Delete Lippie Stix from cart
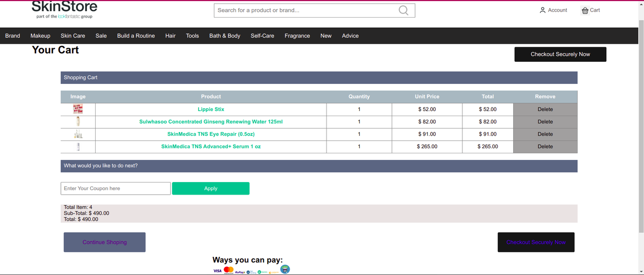The height and width of the screenshot is (275, 644). tap(545, 109)
